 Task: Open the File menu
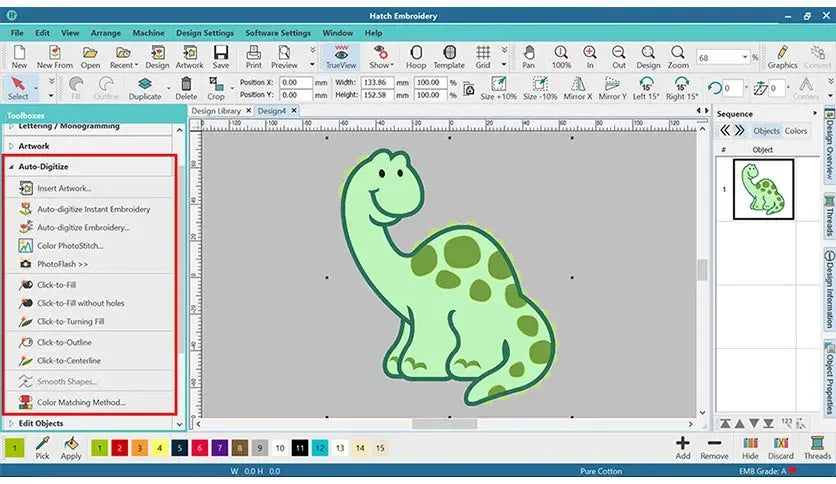pyautogui.click(x=17, y=33)
